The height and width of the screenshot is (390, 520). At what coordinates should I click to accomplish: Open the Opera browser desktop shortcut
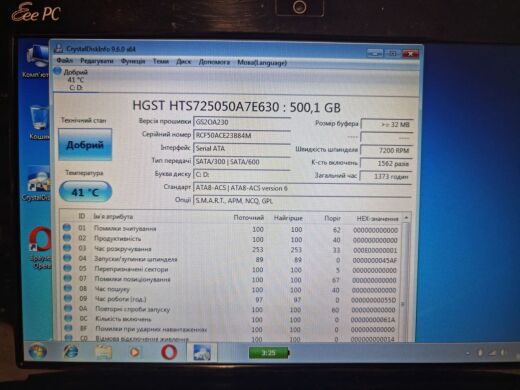coord(41,247)
